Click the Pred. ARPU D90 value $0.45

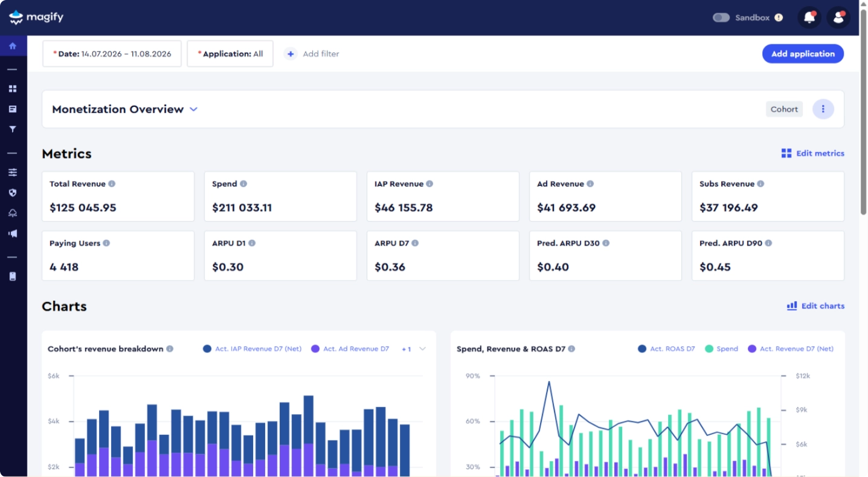click(x=715, y=267)
